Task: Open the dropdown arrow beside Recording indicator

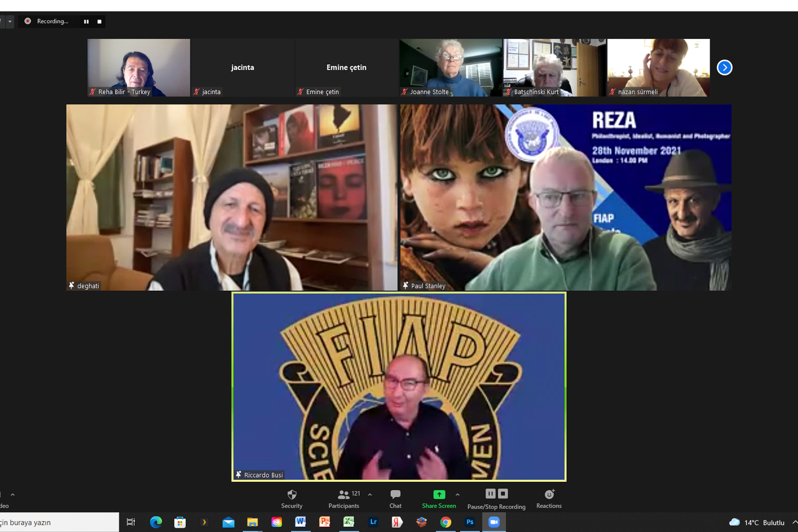Action: 10,21
